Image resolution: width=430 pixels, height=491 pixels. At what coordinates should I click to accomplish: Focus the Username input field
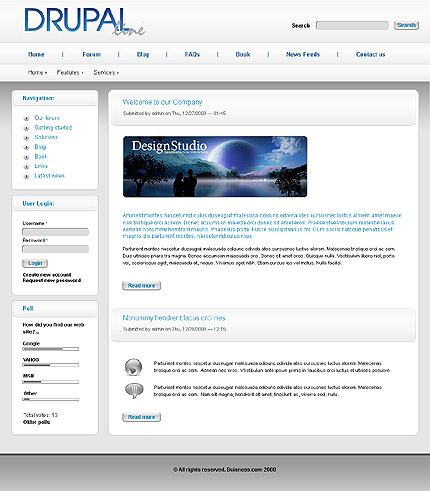click(x=55, y=232)
